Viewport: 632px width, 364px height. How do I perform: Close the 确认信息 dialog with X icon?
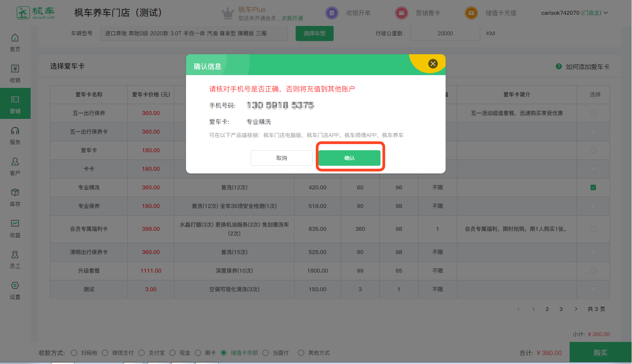pyautogui.click(x=433, y=64)
